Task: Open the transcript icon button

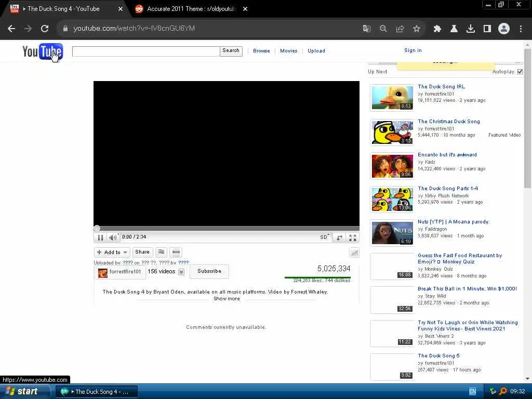Action: click(176, 252)
